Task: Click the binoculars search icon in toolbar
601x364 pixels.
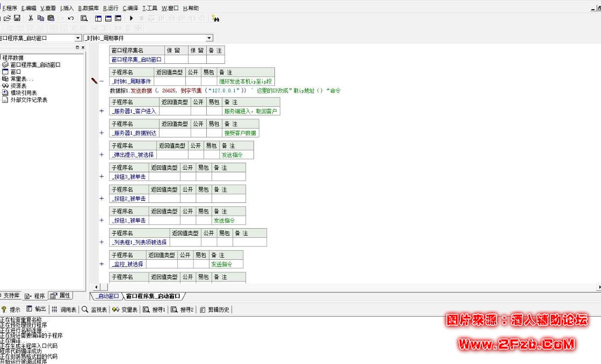Action: click(x=215, y=18)
